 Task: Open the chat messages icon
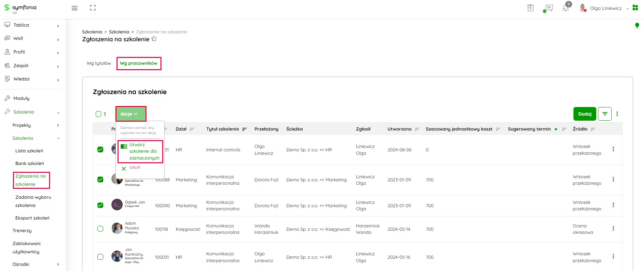(x=549, y=8)
